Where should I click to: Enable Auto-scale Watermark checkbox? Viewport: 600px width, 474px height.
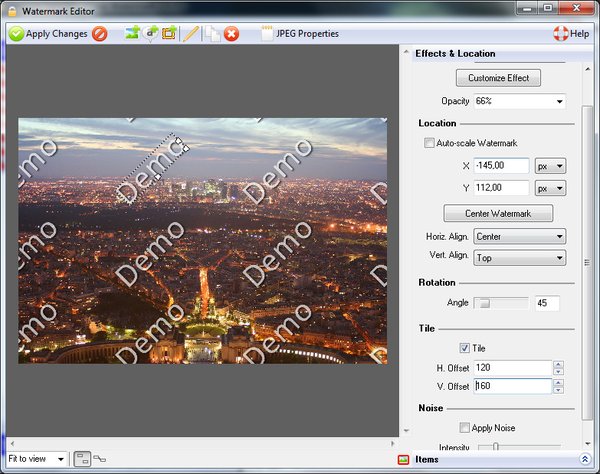click(430, 144)
